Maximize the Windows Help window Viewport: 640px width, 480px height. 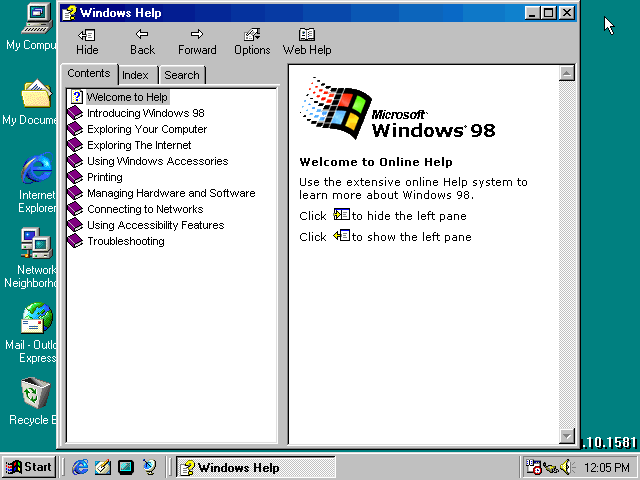pos(548,13)
